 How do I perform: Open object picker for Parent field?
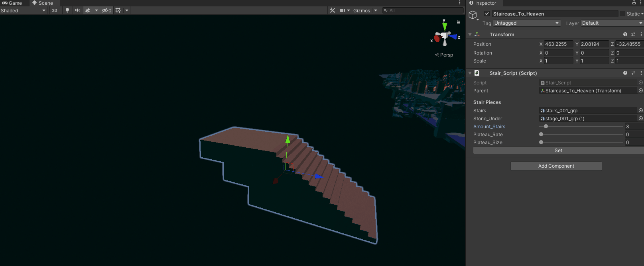[x=641, y=90]
